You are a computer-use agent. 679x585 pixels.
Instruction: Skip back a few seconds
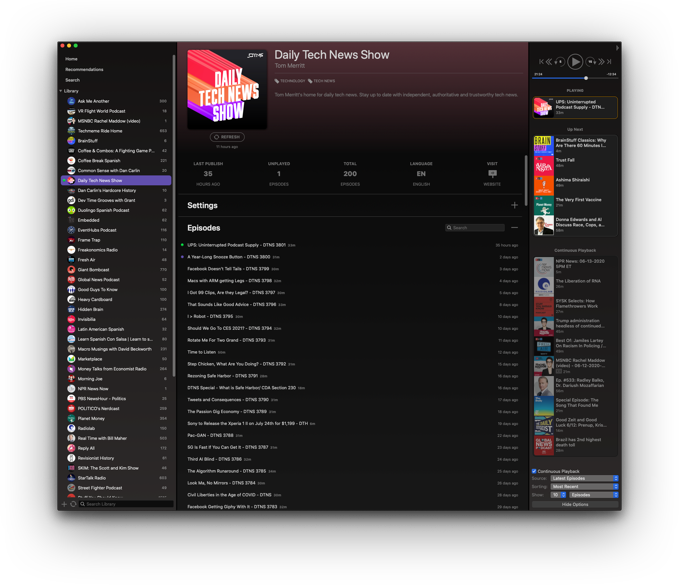click(x=559, y=62)
